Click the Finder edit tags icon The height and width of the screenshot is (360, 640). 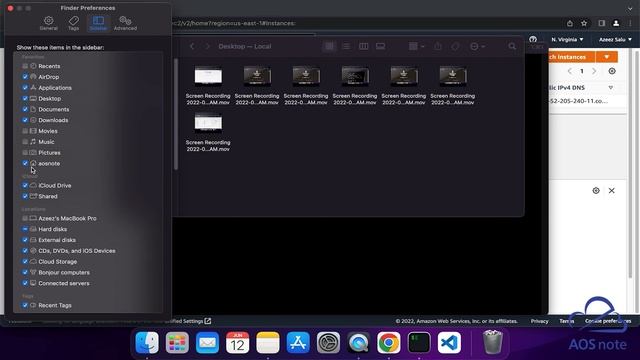(x=456, y=47)
